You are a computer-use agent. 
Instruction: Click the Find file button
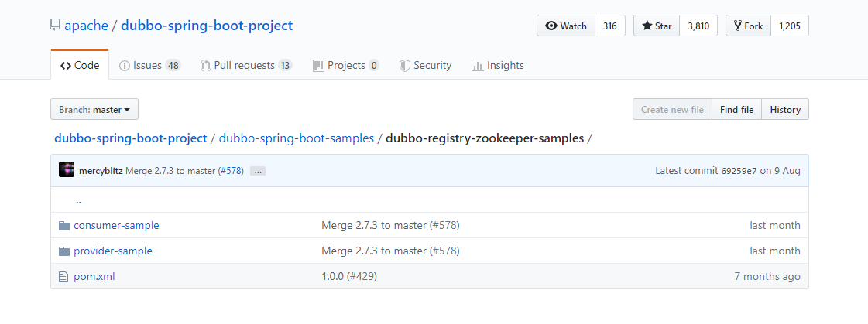[x=737, y=110]
